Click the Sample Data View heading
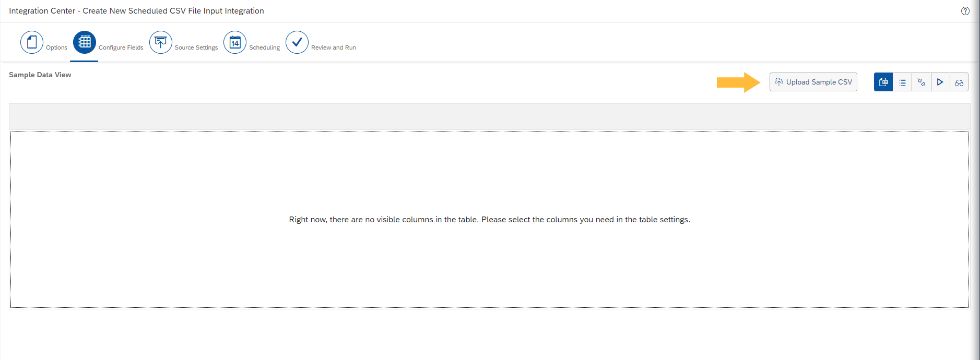980x360 pixels. click(40, 75)
